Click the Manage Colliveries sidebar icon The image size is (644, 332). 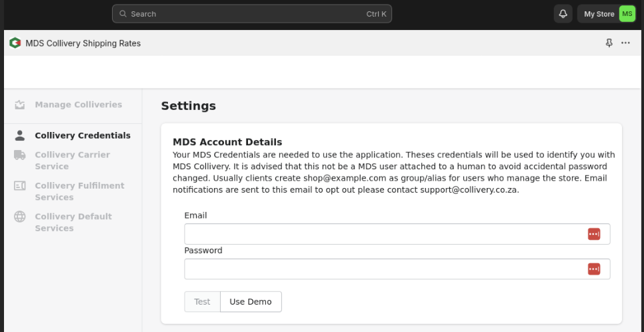coord(20,105)
